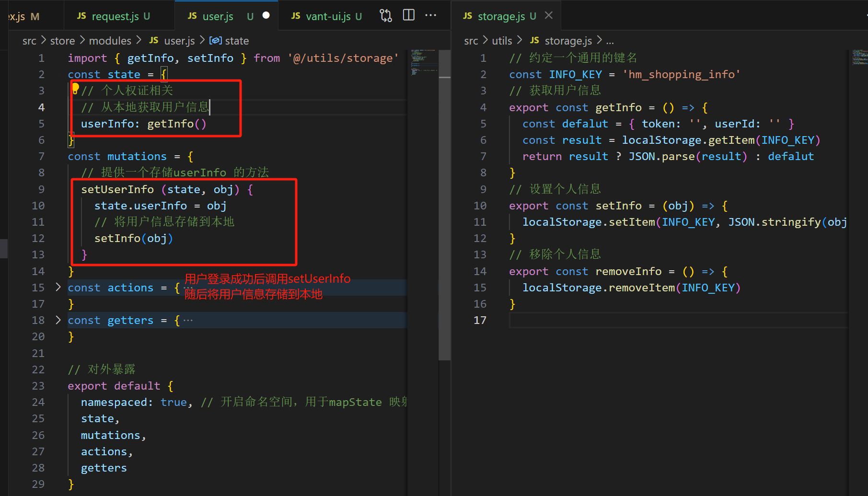Click 'localStorage.getItem' call

(x=688, y=140)
